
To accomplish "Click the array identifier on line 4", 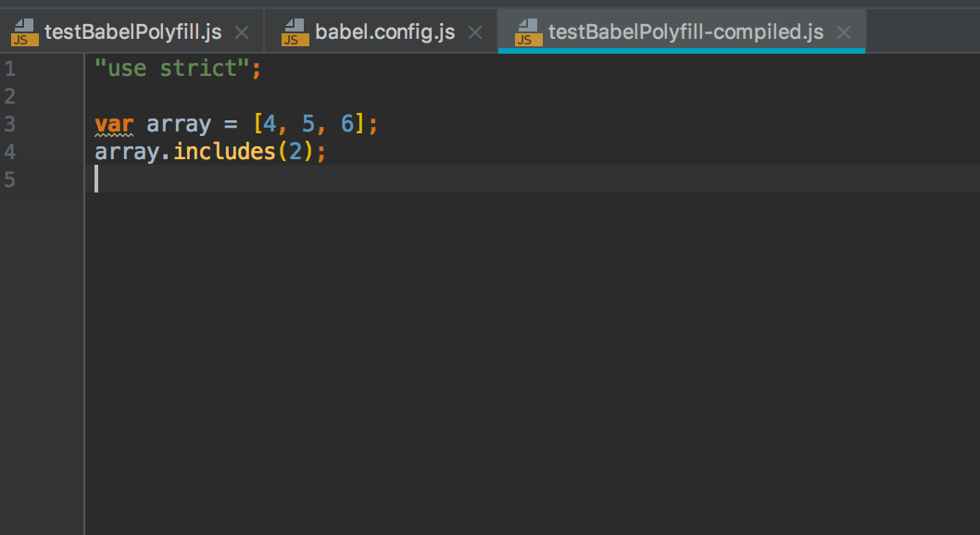I will click(x=127, y=153).
